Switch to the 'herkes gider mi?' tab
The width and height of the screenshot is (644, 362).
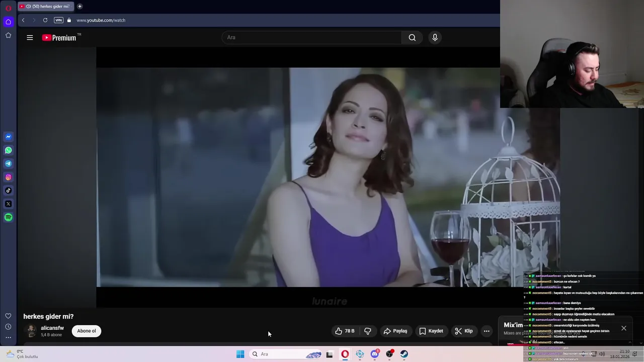(45, 7)
